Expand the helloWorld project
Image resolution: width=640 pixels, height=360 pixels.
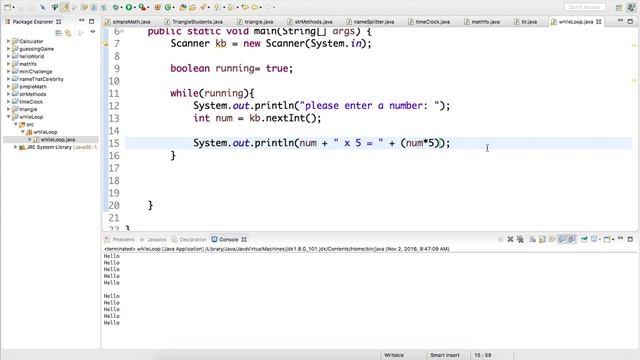tap(9, 56)
